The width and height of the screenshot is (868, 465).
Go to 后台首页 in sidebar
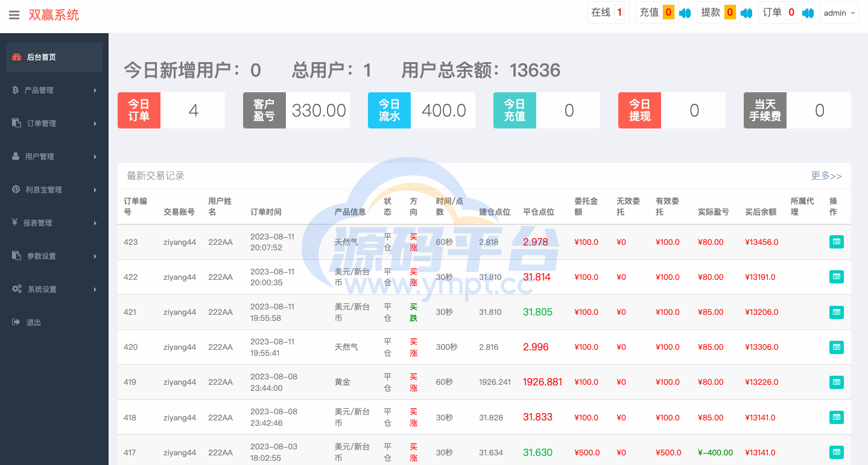[54, 57]
